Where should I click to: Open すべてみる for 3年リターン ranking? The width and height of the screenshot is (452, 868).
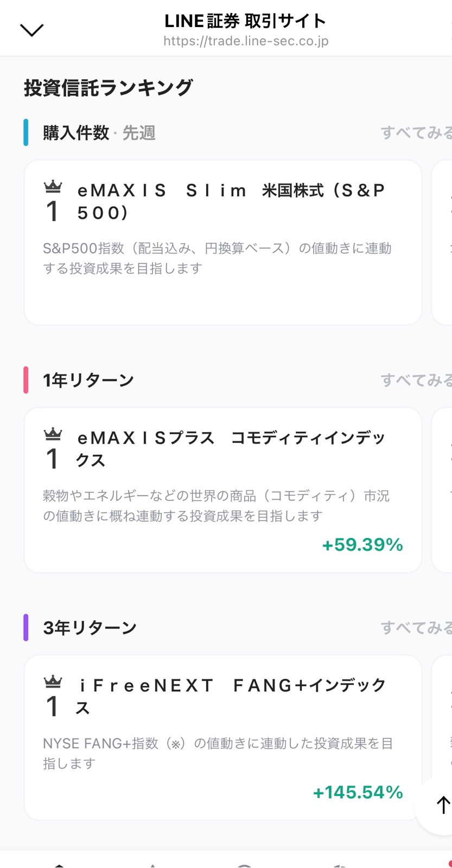[416, 628]
